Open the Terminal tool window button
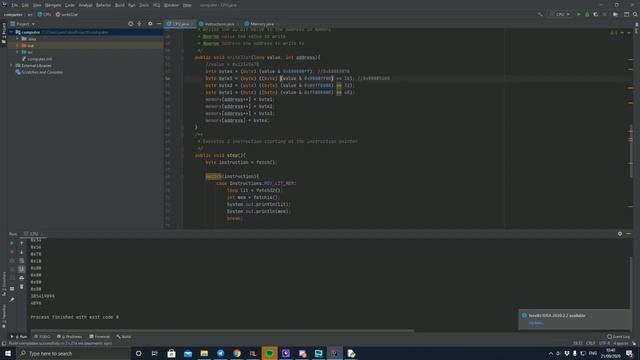This screenshot has height=360, width=640. [x=99, y=337]
